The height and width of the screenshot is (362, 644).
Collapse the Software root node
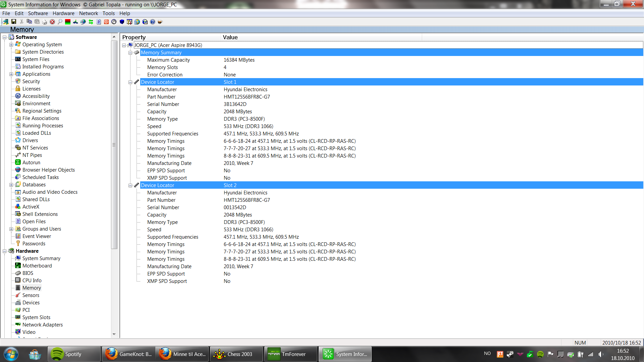click(4, 37)
